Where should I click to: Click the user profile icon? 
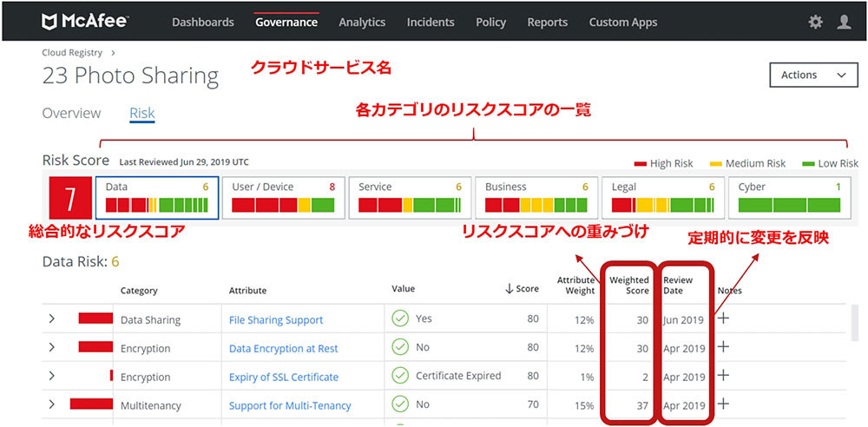[x=844, y=23]
